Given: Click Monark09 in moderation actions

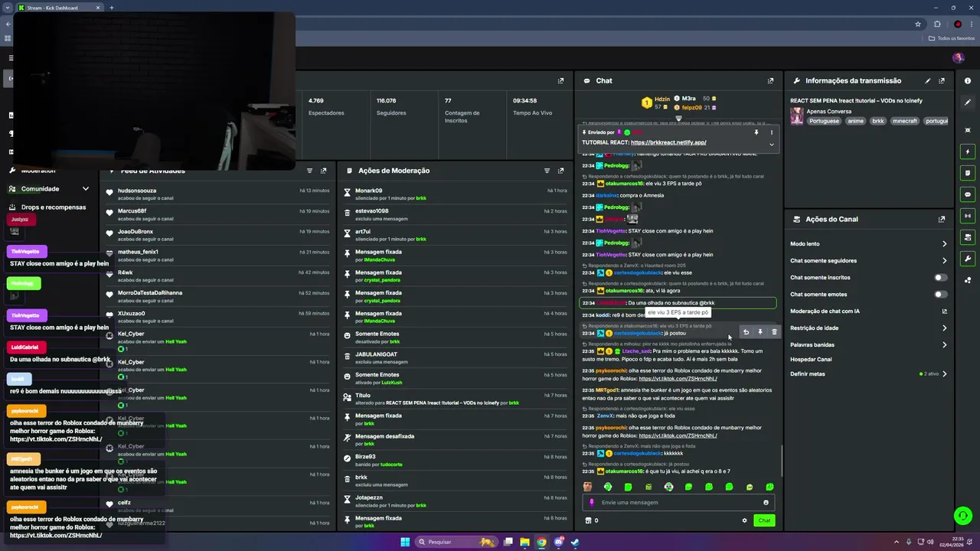Looking at the screenshot, I should point(368,191).
